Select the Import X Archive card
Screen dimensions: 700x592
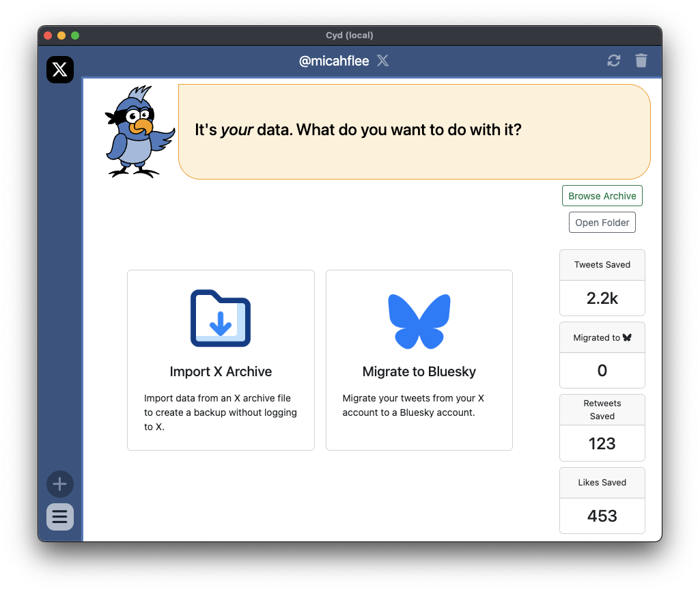click(x=220, y=360)
